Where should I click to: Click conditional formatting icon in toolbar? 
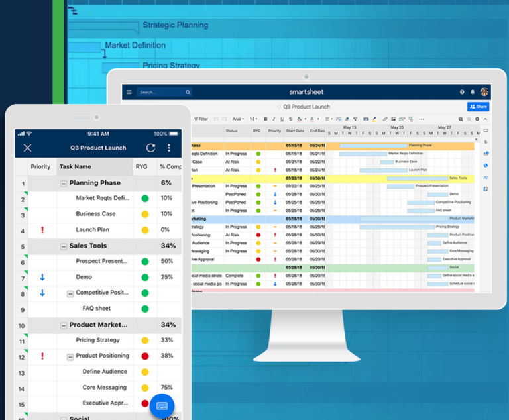[x=366, y=119]
